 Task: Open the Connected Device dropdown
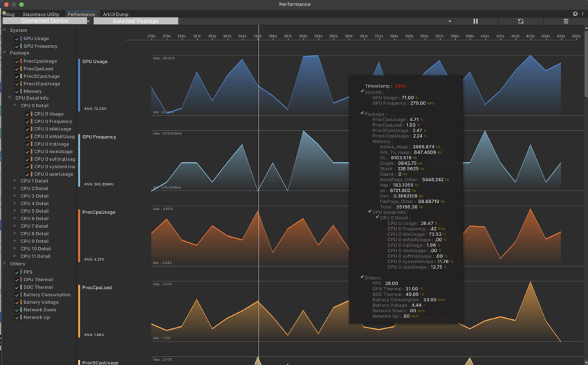pos(46,21)
